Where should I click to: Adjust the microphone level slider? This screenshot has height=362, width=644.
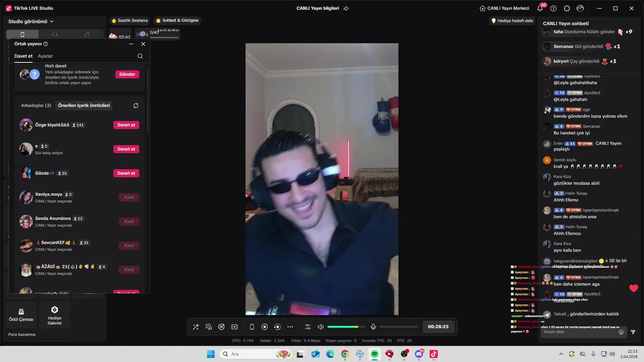398,327
